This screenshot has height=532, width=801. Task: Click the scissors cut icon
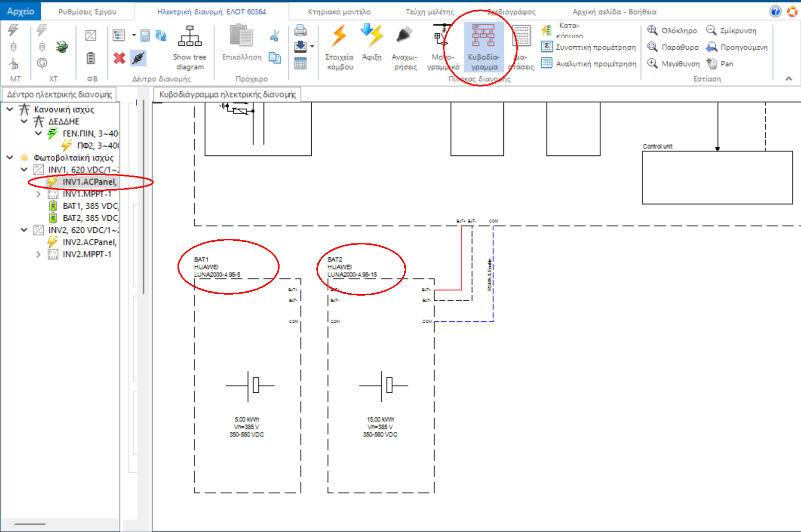tap(275, 36)
